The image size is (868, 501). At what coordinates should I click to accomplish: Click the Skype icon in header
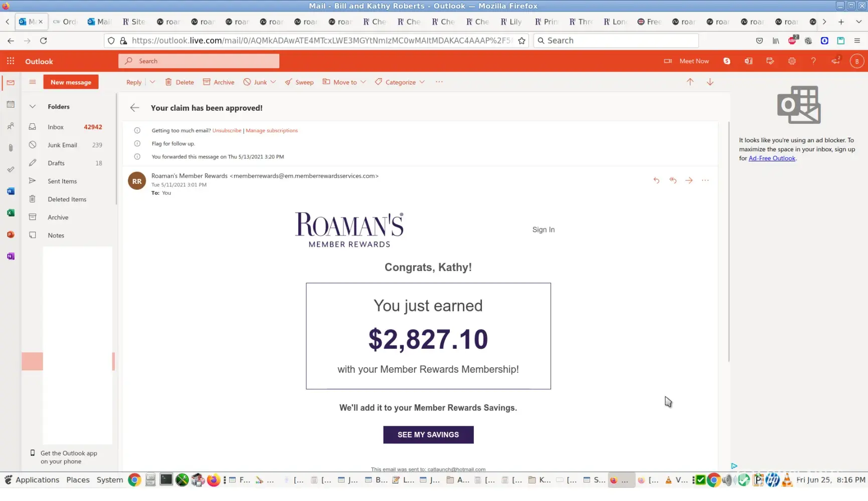pyautogui.click(x=727, y=61)
